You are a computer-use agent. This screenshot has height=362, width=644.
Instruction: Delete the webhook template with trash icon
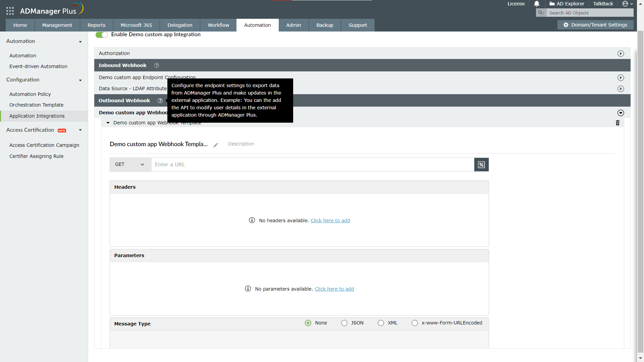(618, 123)
